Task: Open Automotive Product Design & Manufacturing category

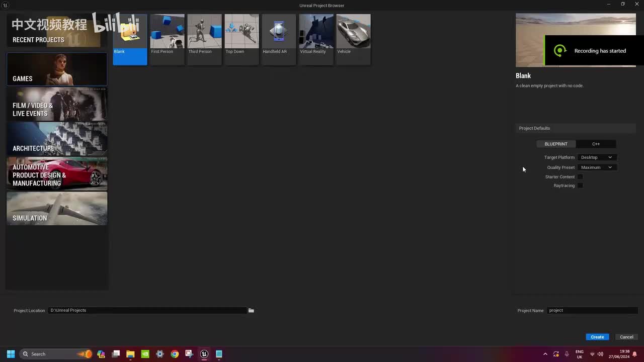Action: point(57,174)
